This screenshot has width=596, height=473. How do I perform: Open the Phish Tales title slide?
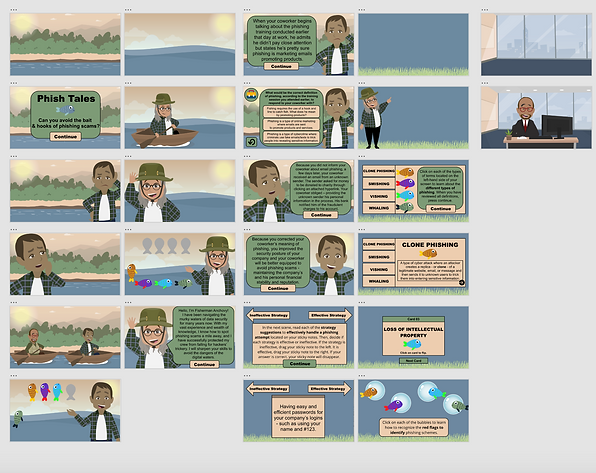coord(65,117)
